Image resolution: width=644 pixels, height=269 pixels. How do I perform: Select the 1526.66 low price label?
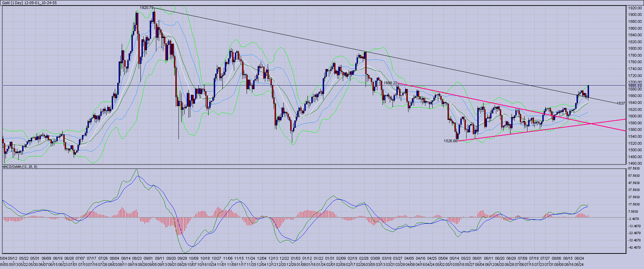(x=450, y=141)
